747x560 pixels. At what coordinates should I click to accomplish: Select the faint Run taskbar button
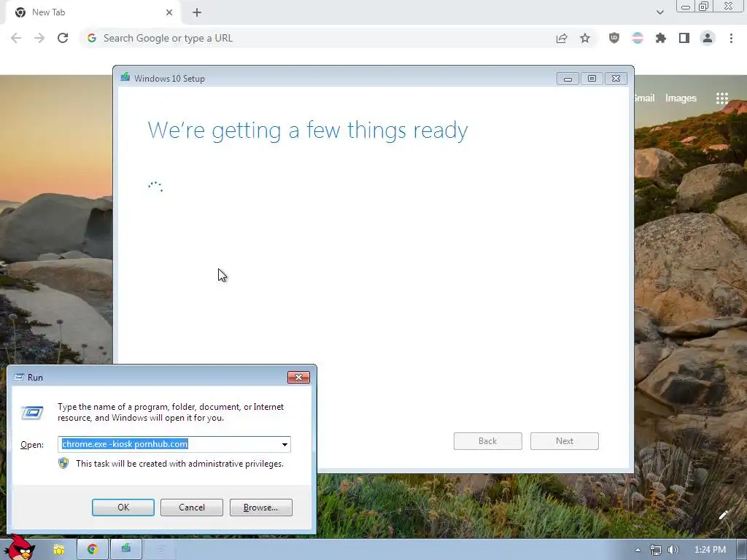click(x=160, y=550)
